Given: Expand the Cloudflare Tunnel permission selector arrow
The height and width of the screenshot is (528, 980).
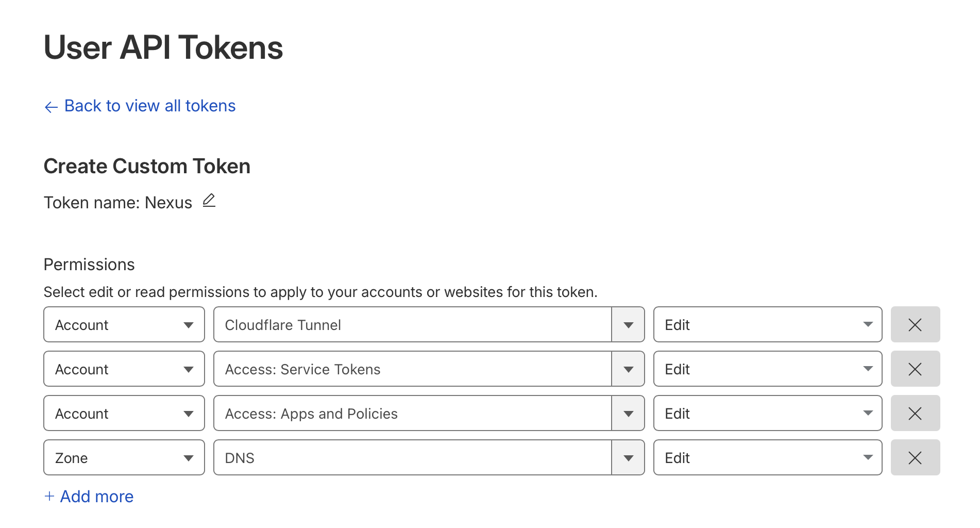Looking at the screenshot, I should [x=628, y=325].
